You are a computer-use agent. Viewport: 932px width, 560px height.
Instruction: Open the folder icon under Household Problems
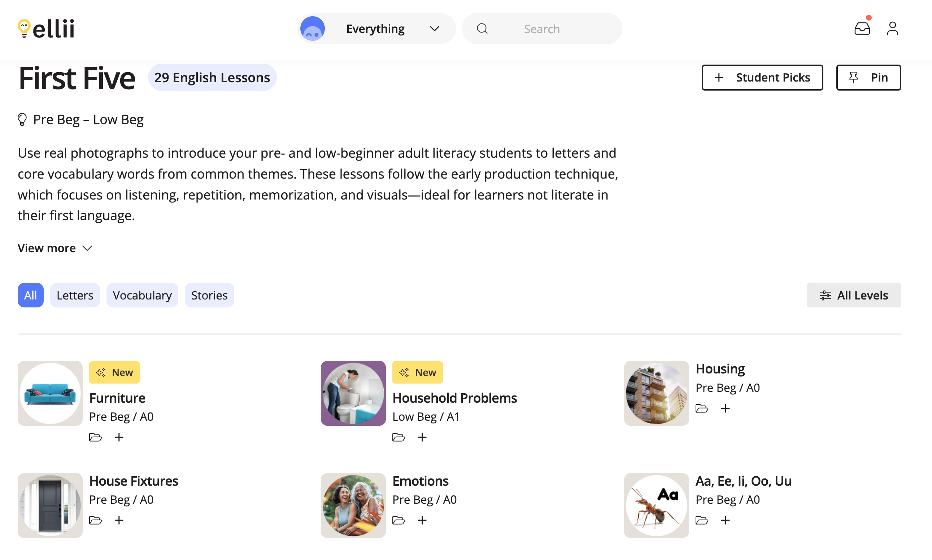click(398, 437)
